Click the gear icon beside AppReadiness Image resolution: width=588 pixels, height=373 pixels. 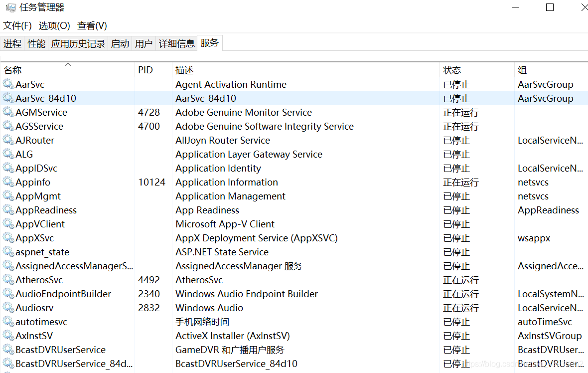pos(8,210)
